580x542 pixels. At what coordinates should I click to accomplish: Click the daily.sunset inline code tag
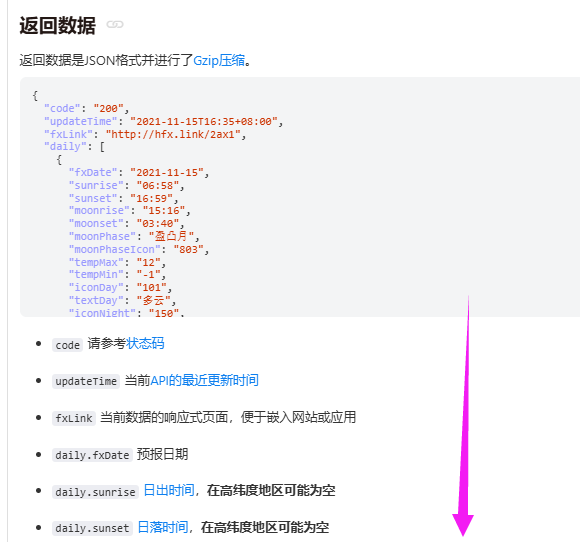point(92,528)
